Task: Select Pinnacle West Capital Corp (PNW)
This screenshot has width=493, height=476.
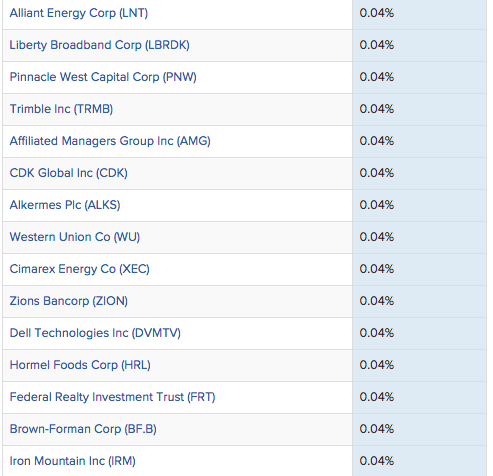Action: click(103, 77)
